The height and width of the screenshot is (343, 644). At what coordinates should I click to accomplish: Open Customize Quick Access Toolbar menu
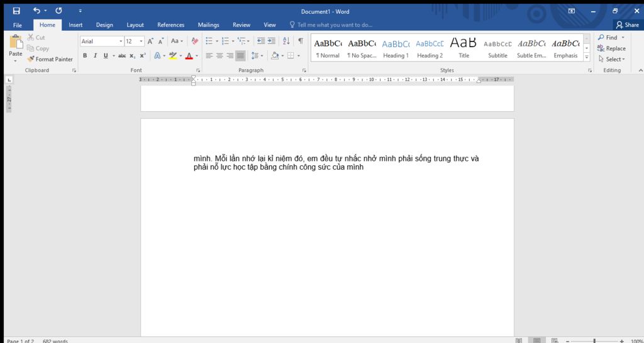click(80, 11)
